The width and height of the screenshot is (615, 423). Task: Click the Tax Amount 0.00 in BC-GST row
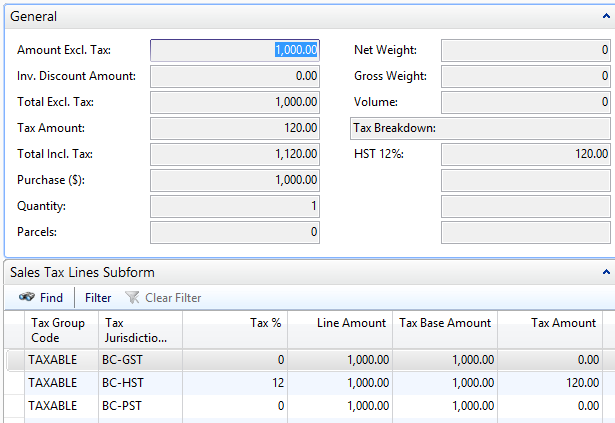pyautogui.click(x=550, y=360)
